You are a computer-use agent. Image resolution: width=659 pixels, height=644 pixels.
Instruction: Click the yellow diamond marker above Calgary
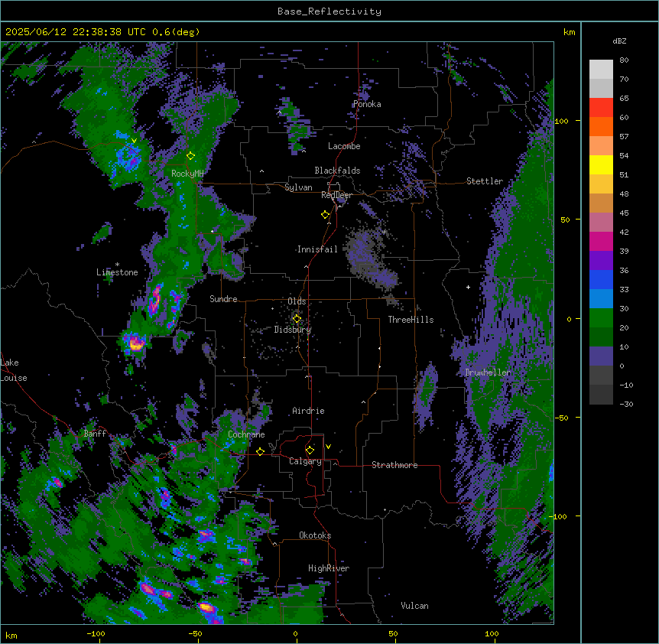(310, 450)
